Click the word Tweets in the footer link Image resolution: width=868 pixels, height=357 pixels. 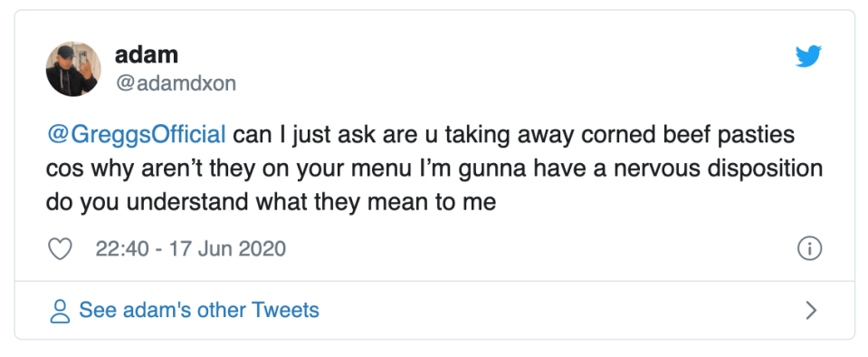coord(286,310)
